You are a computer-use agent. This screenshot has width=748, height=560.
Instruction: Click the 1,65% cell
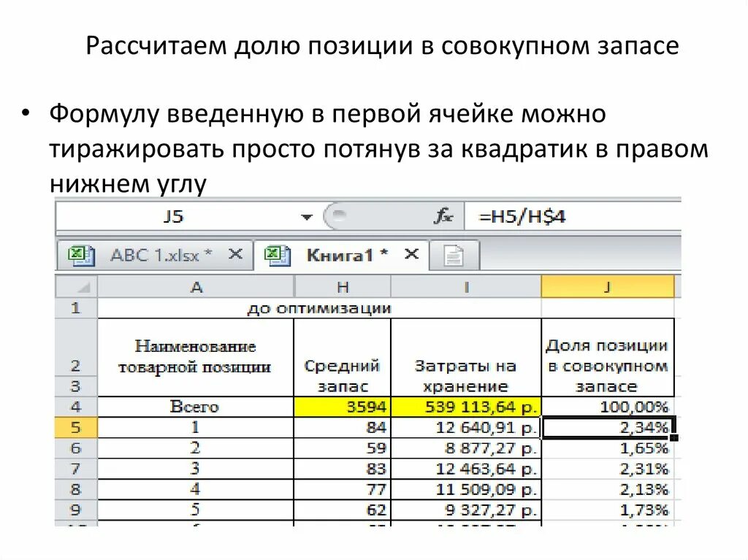(608, 448)
